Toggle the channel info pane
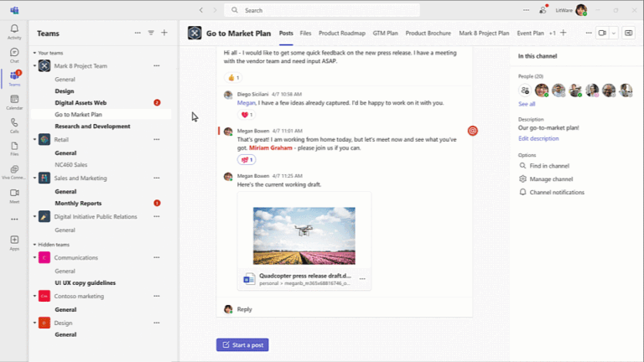This screenshot has width=644, height=362. point(628,33)
